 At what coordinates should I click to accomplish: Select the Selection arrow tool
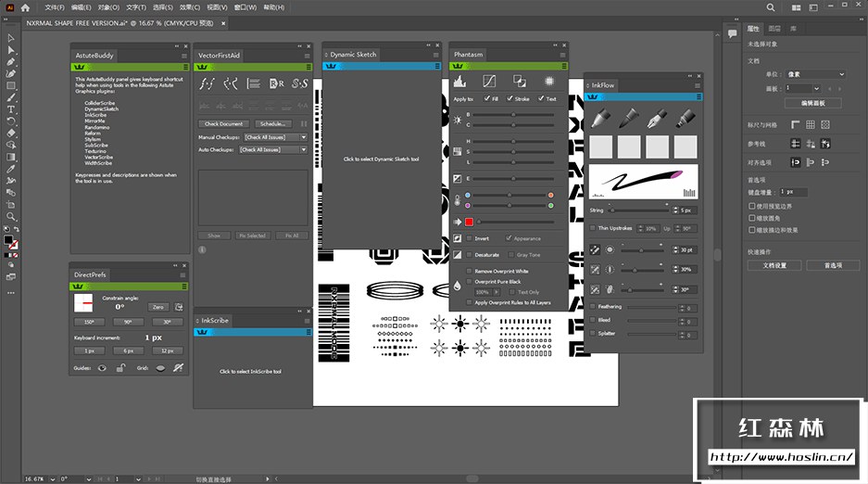10,38
